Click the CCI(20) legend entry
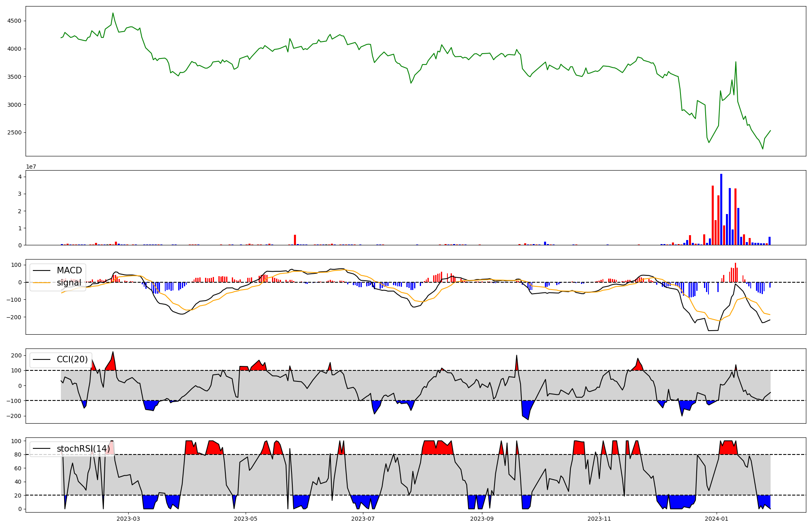812x528 pixels. [x=72, y=359]
